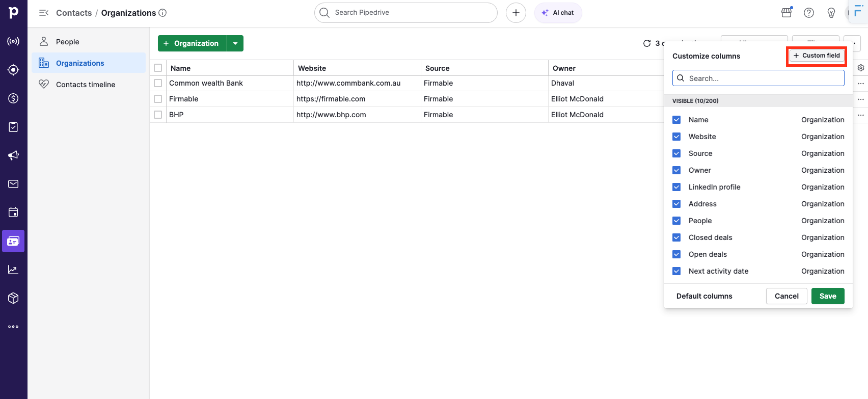This screenshot has height=399, width=868.
Task: Click the table settings gear icon
Action: pos(861,68)
